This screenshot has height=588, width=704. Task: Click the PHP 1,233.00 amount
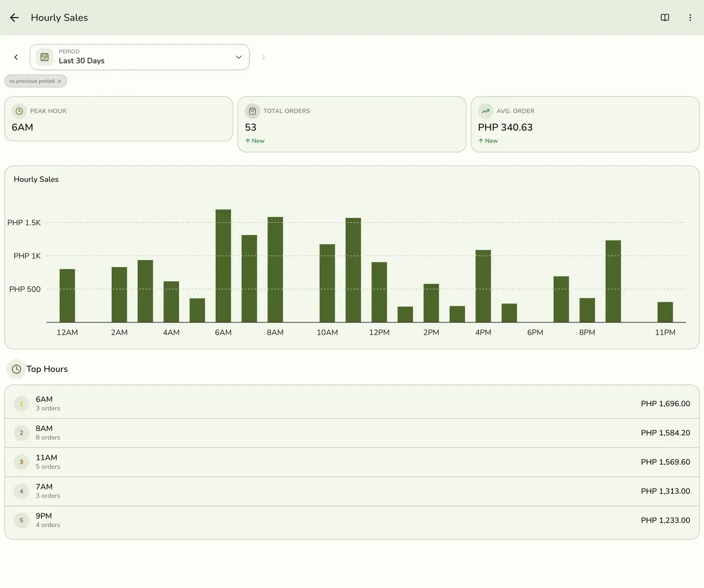coord(665,521)
